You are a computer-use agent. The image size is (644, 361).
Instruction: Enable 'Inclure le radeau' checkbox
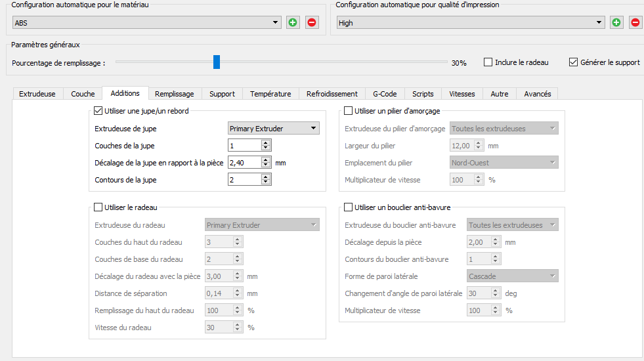488,62
